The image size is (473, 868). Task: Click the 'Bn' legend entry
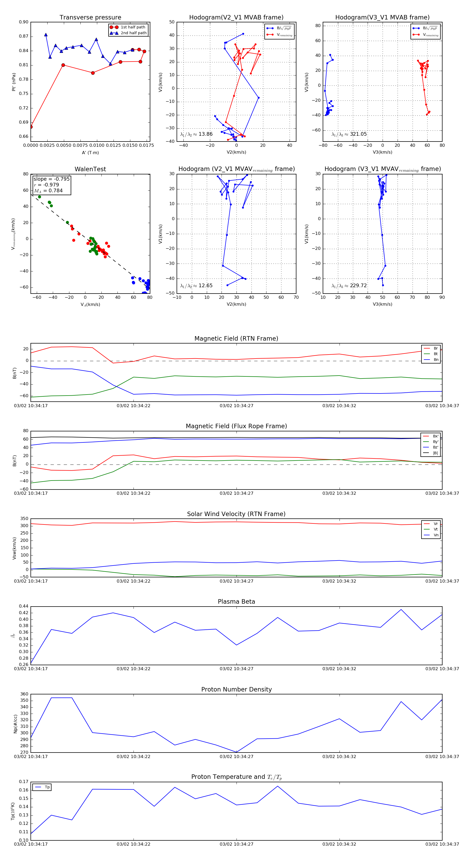point(431,360)
